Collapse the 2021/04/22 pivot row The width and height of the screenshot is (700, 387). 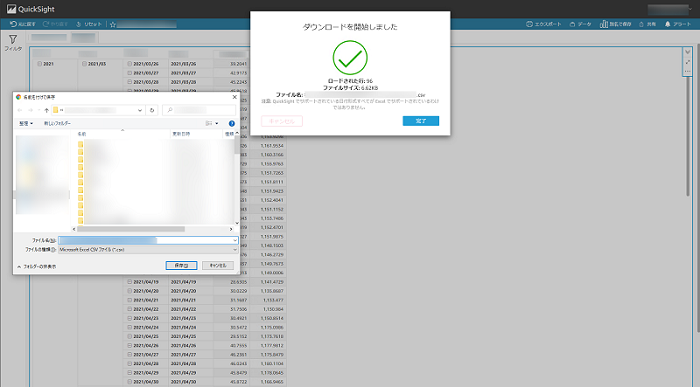coord(129,309)
